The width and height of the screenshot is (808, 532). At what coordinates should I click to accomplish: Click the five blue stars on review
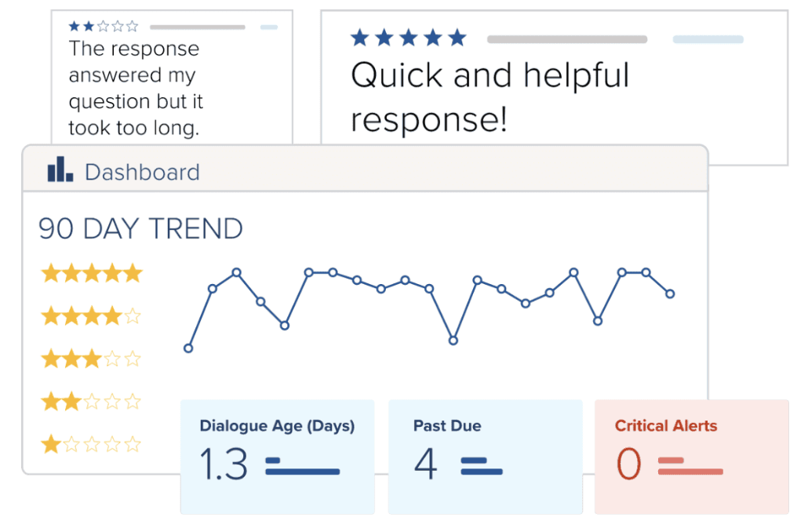click(408, 38)
